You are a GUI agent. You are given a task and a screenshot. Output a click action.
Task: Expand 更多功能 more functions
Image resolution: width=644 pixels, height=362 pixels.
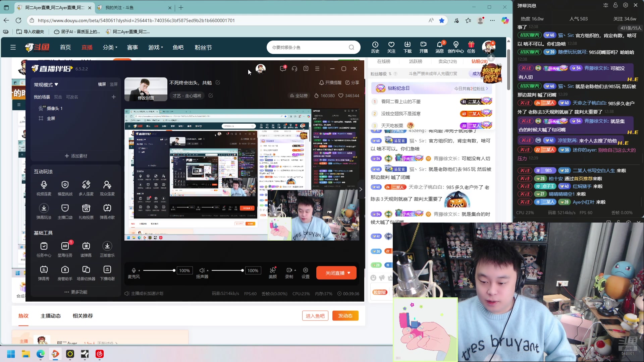coord(76,292)
